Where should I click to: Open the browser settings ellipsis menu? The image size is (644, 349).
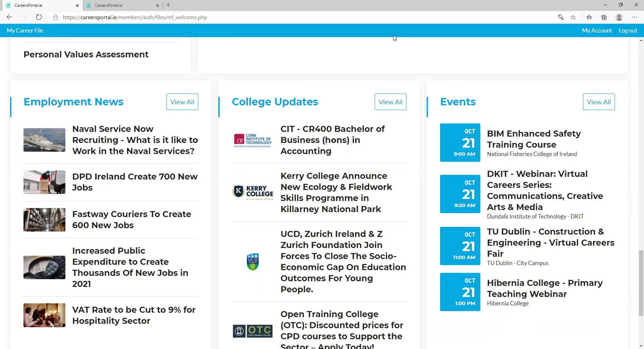pos(635,17)
